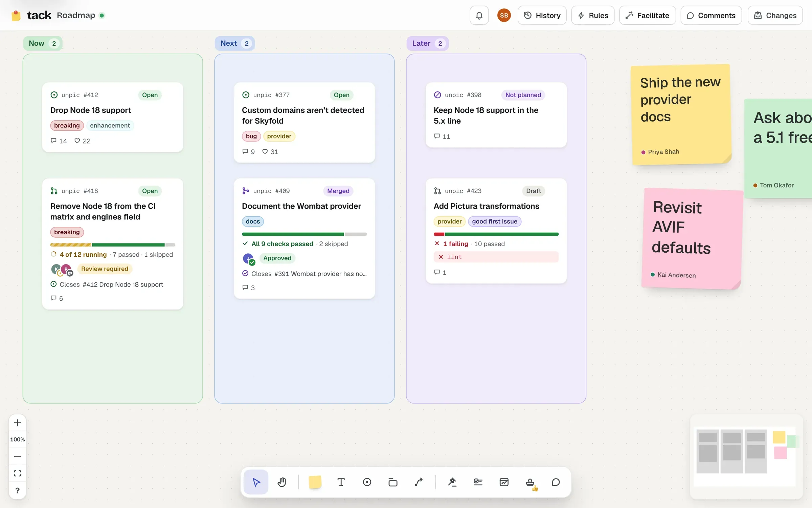The width and height of the screenshot is (812, 508).
Task: Zoom in with the plus button
Action: point(18,423)
